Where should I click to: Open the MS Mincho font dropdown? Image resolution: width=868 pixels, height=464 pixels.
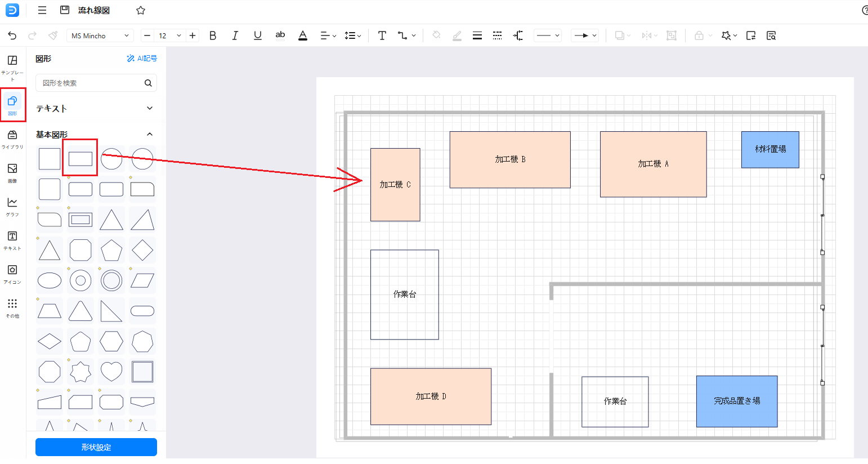pos(100,35)
